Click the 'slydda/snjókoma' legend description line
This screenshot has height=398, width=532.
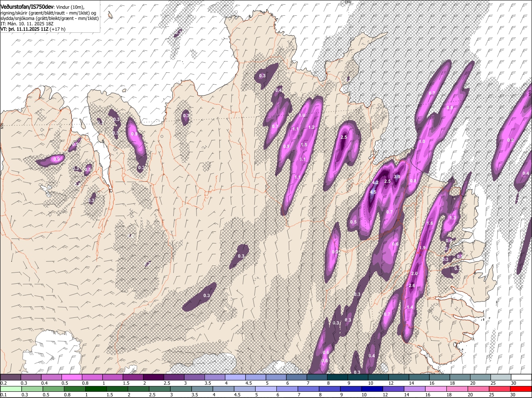point(49,18)
